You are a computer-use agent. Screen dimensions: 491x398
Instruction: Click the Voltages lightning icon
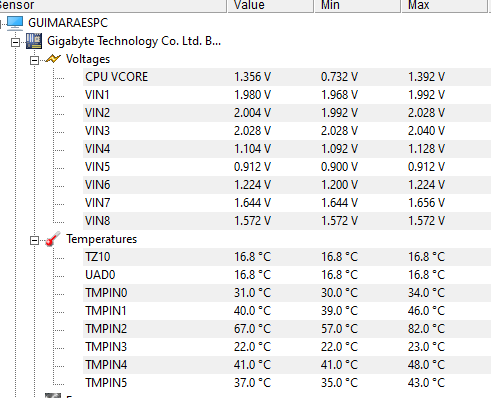click(53, 59)
